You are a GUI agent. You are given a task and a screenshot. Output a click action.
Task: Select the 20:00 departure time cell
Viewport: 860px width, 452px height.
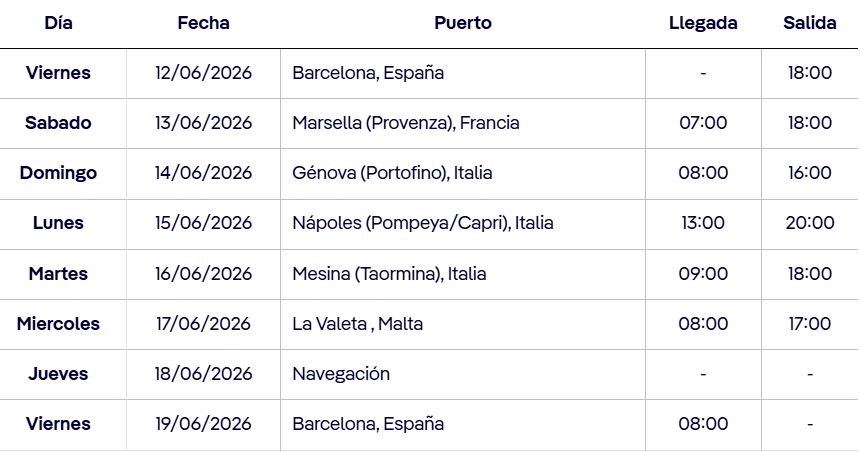(x=809, y=223)
